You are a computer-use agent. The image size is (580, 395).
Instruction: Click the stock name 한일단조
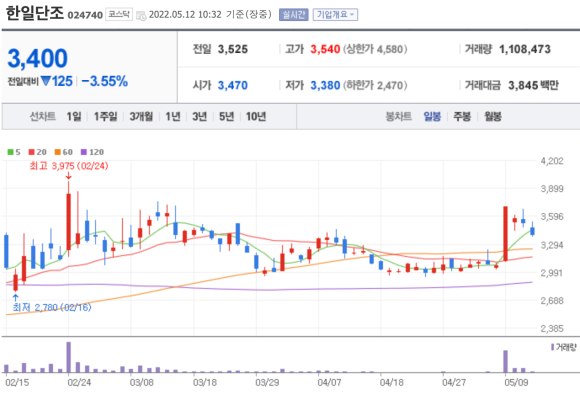coord(35,14)
